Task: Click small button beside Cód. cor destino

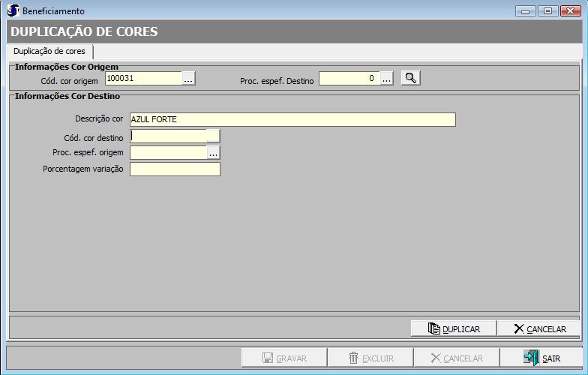Action: (214, 136)
